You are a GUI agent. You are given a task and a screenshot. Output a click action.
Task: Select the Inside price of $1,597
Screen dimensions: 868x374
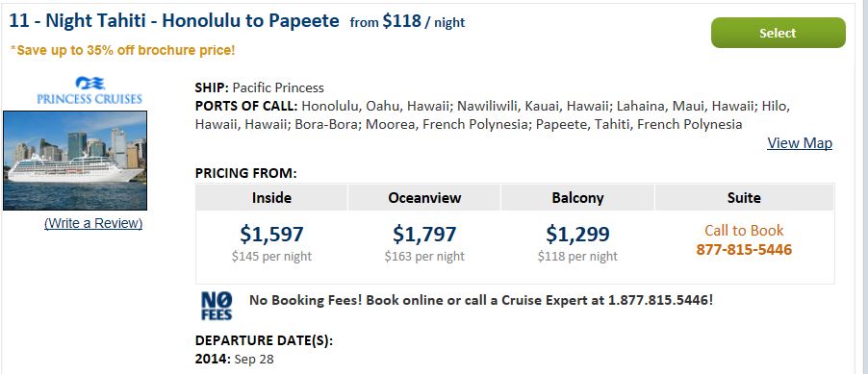(271, 234)
